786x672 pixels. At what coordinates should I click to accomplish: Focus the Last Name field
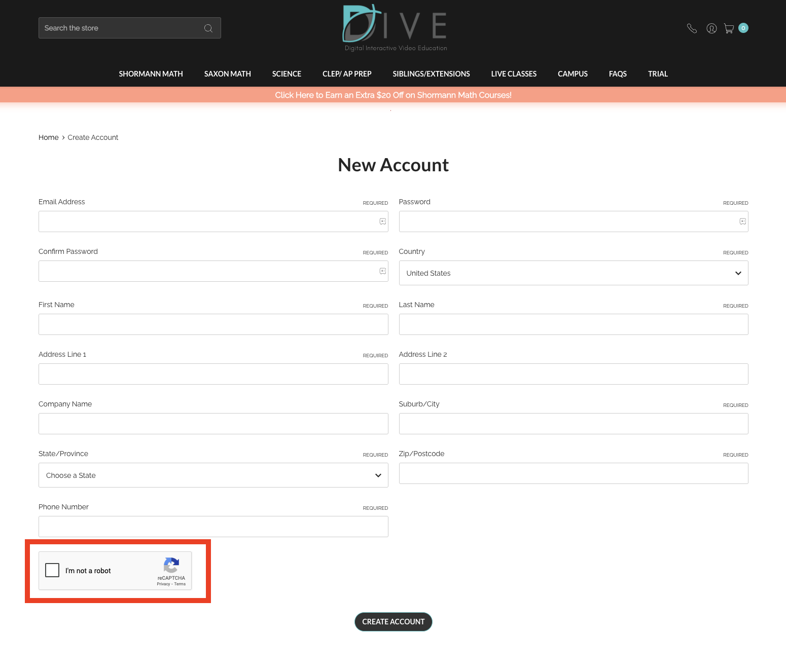(574, 324)
